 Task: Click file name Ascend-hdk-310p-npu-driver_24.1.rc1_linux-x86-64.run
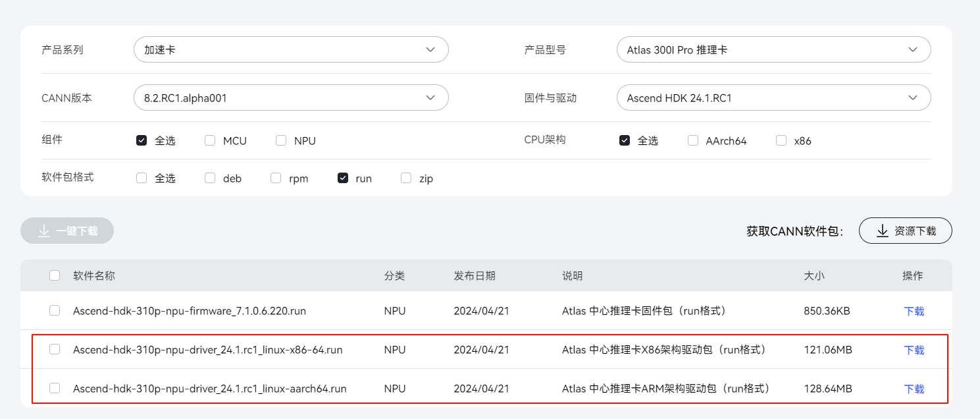208,350
